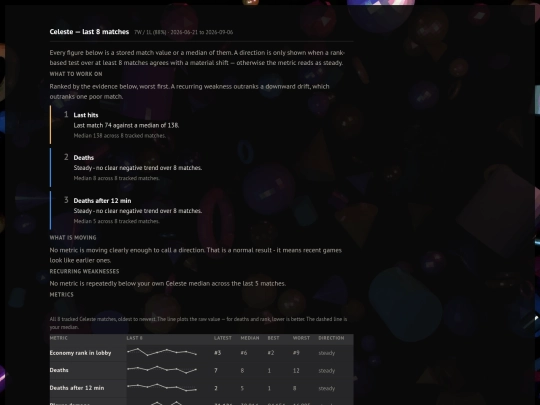The height and width of the screenshot is (405, 540).
Task: Click the number '3' beside Deaths after 12 min item
Action: (66, 200)
